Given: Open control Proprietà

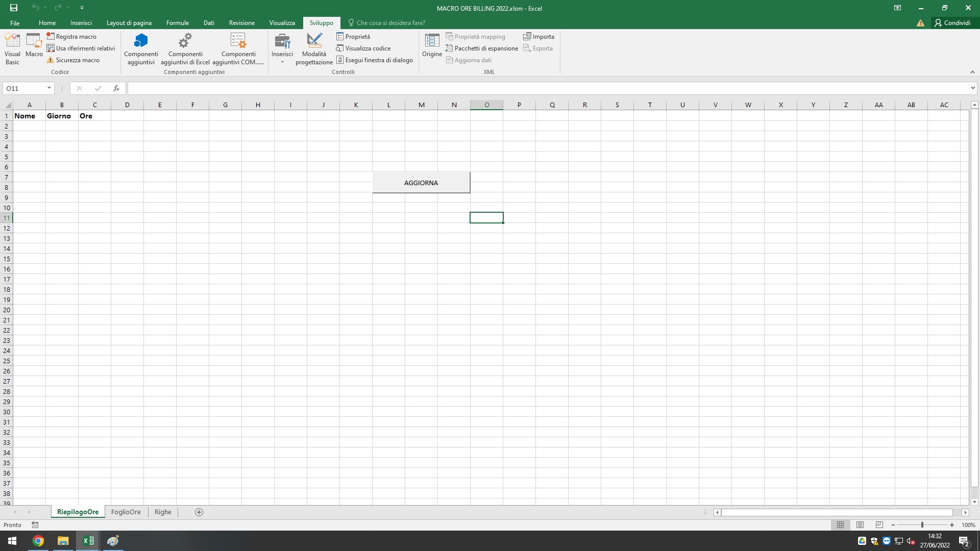Looking at the screenshot, I should 353,37.
